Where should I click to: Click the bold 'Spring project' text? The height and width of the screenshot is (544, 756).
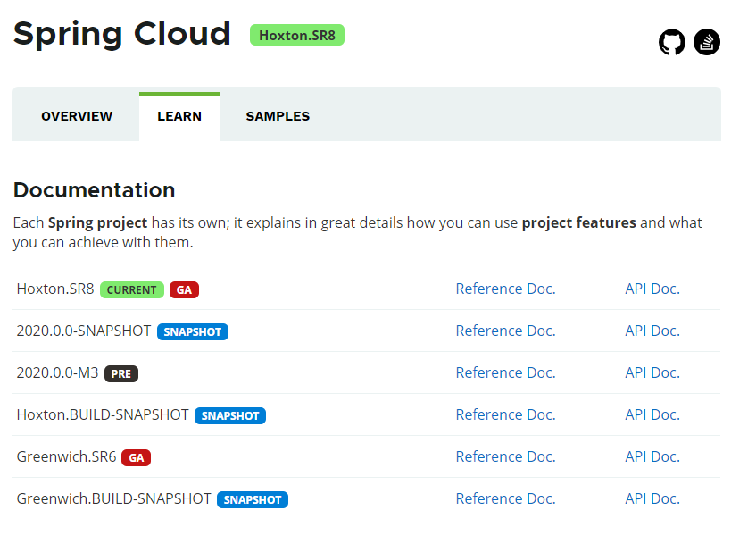(97, 222)
